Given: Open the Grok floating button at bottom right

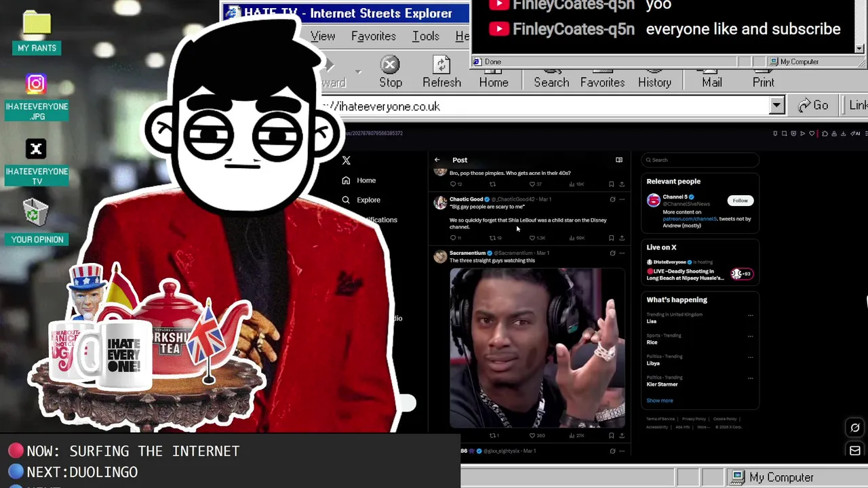Looking at the screenshot, I should pos(855,428).
